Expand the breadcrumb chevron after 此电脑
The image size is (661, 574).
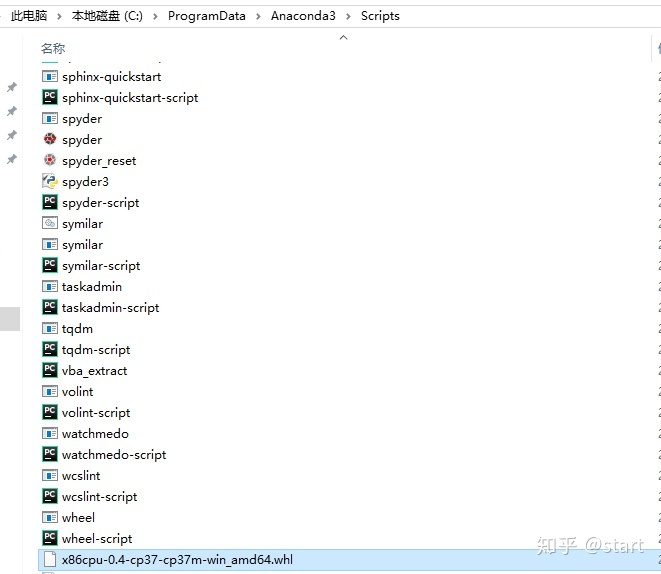[59, 16]
